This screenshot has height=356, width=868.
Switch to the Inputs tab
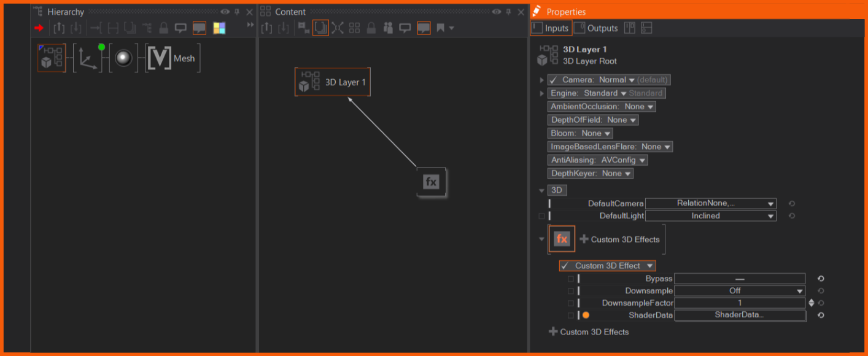[551, 28]
